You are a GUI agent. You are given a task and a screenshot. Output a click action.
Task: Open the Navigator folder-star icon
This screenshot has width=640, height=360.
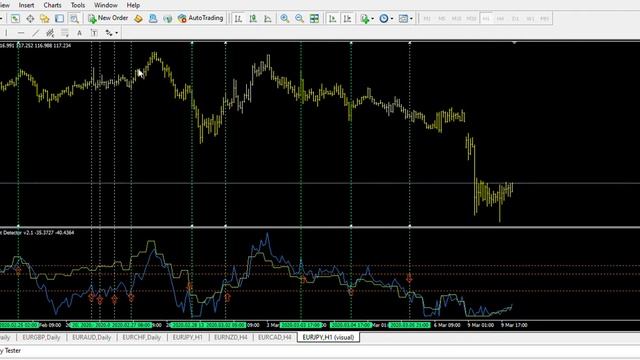coord(44,18)
